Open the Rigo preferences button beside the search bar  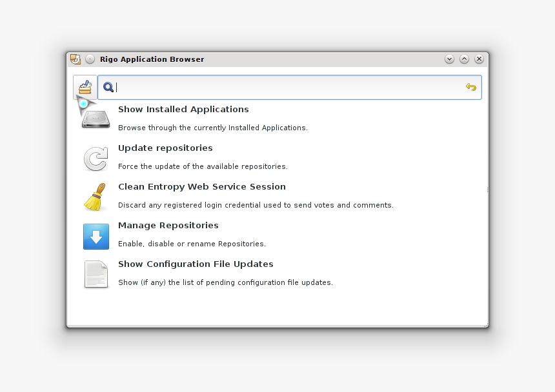(x=85, y=87)
